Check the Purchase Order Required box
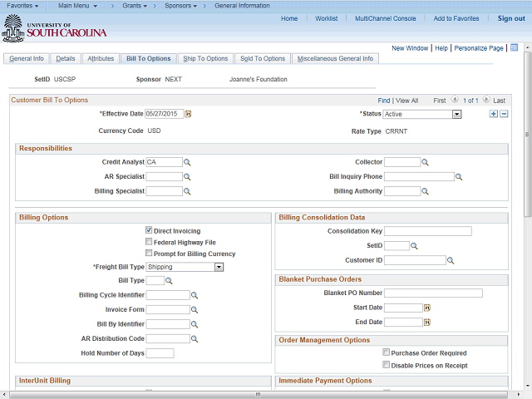Image resolution: width=532 pixels, height=399 pixels. coord(386,353)
